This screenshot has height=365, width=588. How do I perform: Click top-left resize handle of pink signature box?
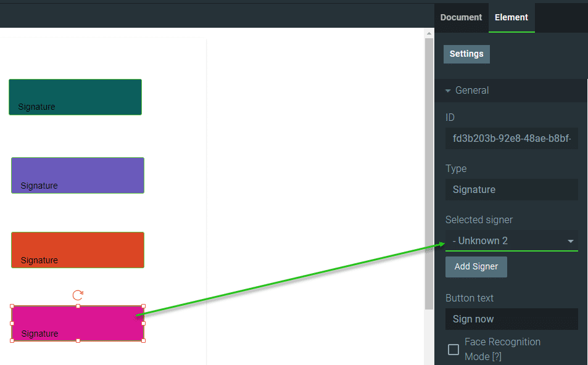click(12, 306)
